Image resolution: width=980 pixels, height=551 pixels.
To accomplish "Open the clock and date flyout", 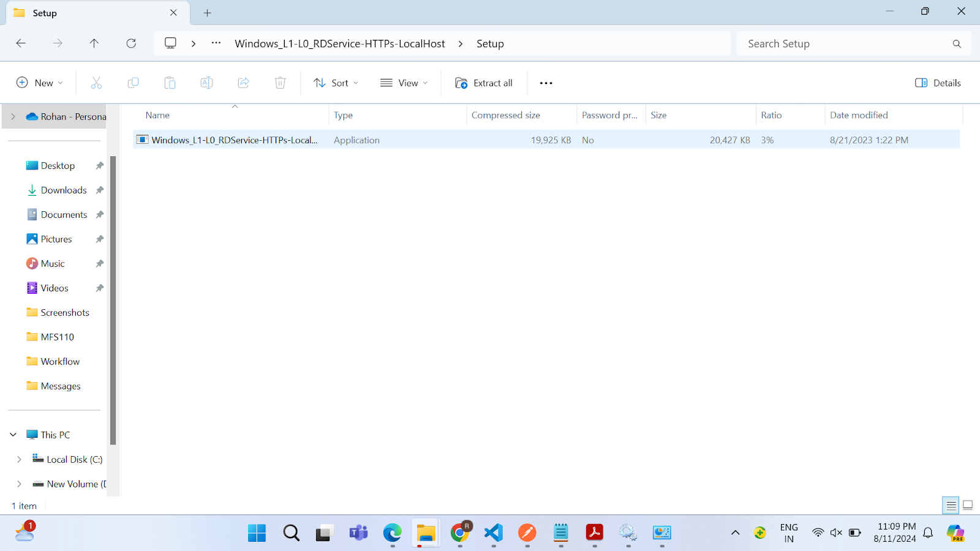I will pyautogui.click(x=896, y=533).
